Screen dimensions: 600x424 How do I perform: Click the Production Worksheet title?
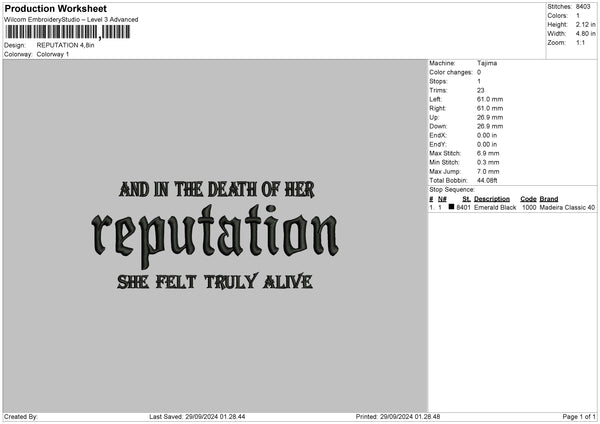coord(55,8)
